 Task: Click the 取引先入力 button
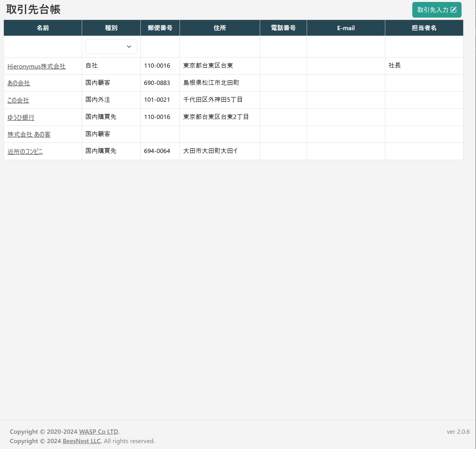(x=432, y=10)
